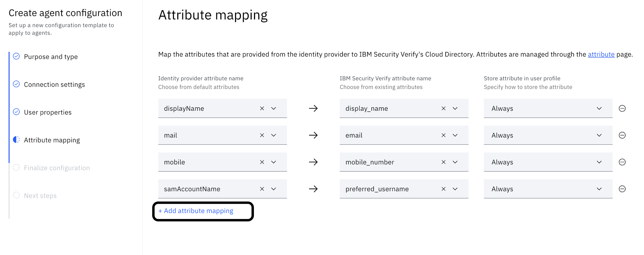Go to Purpose and type step

pyautogui.click(x=51, y=57)
